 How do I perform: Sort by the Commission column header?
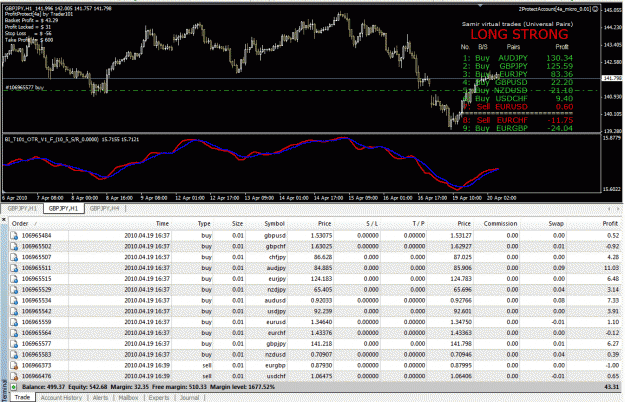tap(500, 224)
